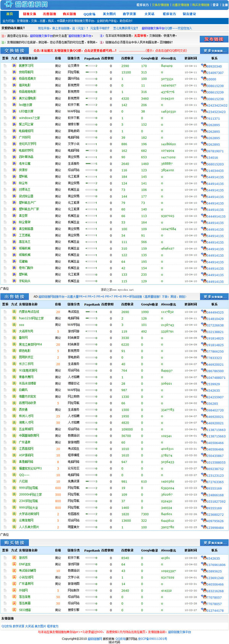Switch to the 美女图片 navigation tab

click(x=109, y=14)
